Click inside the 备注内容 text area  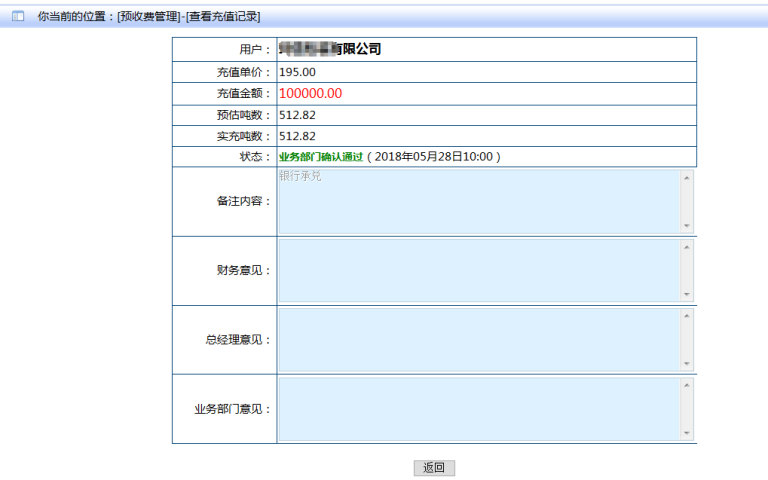(x=478, y=201)
